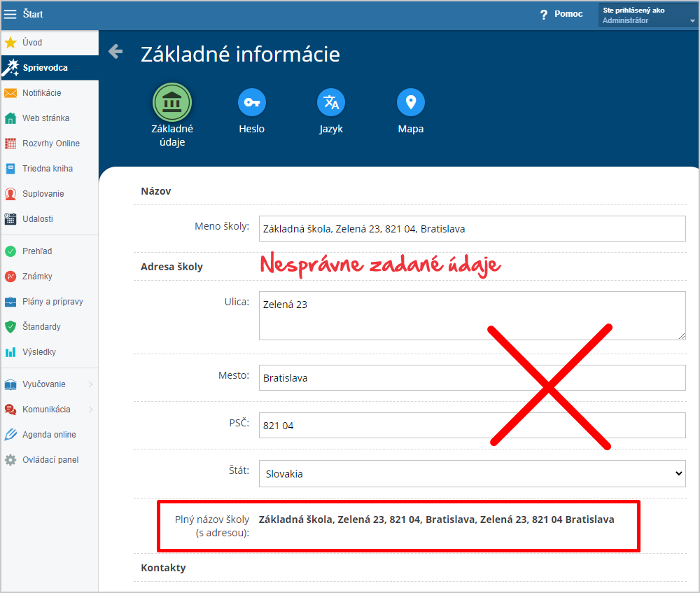Click the Známky red icon
700x593 pixels.
pos(10,277)
